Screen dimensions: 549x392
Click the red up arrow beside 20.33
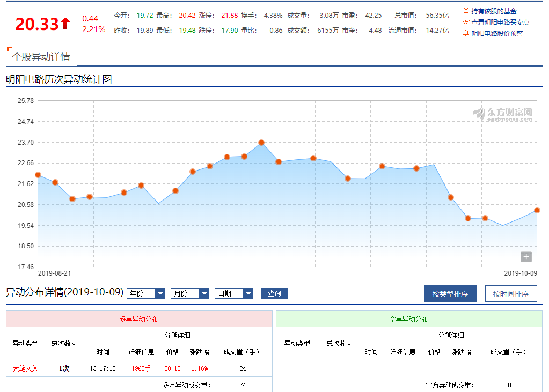(x=65, y=24)
